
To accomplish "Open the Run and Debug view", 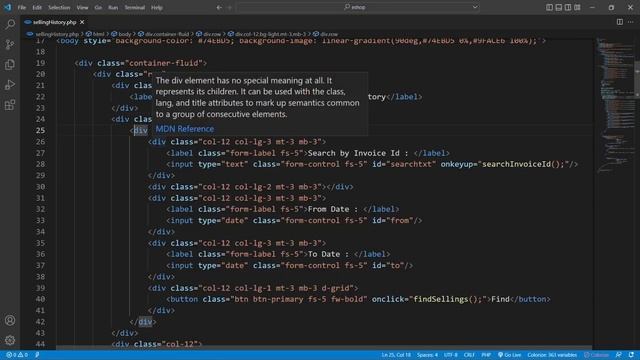I will point(10,85).
